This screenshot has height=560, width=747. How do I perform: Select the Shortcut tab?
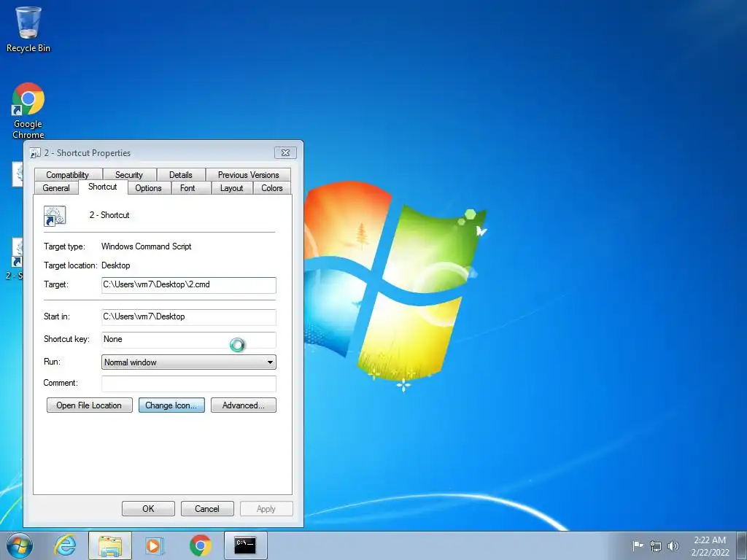click(102, 187)
